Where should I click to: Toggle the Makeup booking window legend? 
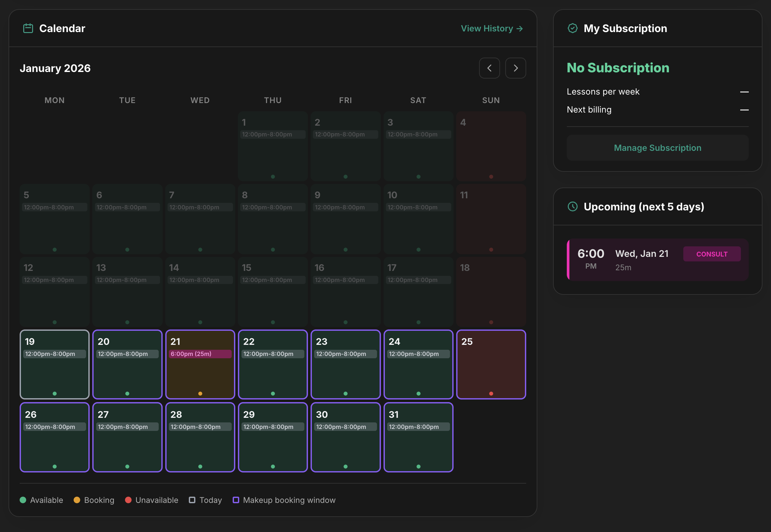pos(284,500)
